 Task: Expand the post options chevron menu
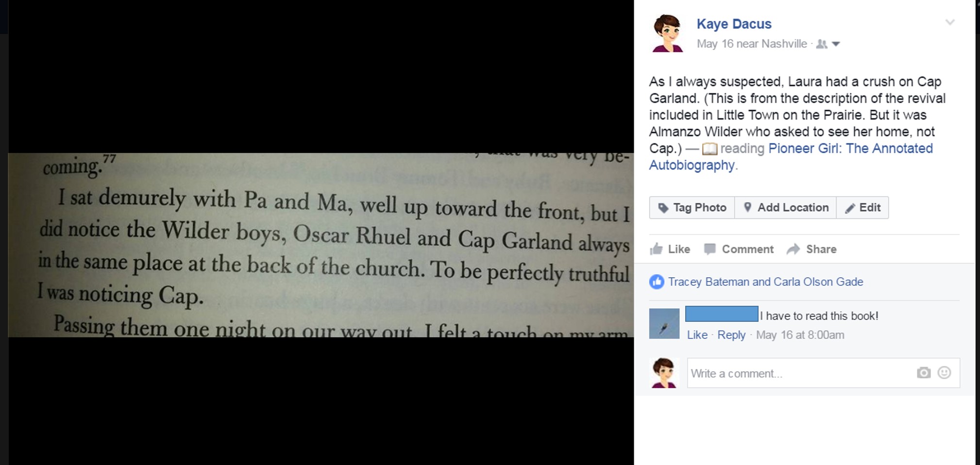click(x=950, y=22)
